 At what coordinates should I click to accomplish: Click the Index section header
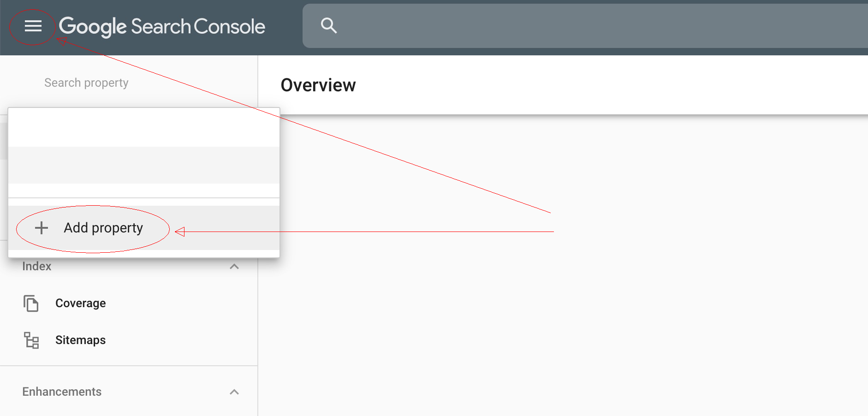(x=37, y=267)
